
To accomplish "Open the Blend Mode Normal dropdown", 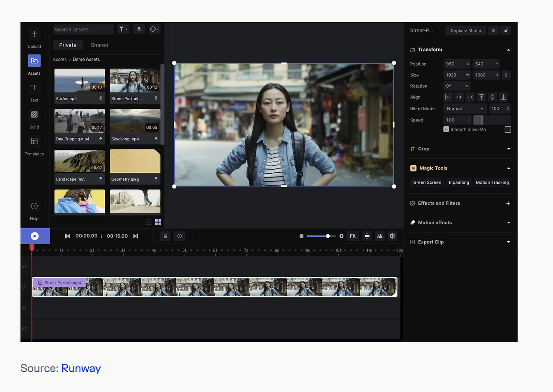I will [x=465, y=108].
